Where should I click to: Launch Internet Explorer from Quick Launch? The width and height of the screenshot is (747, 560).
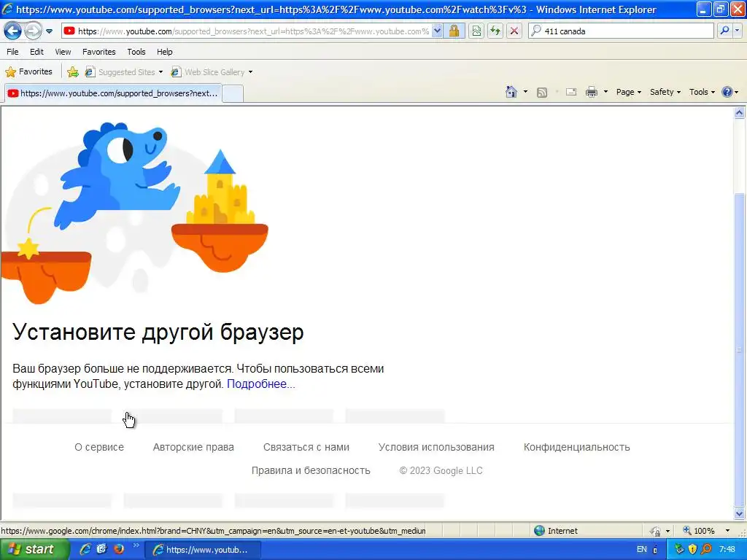coord(85,549)
